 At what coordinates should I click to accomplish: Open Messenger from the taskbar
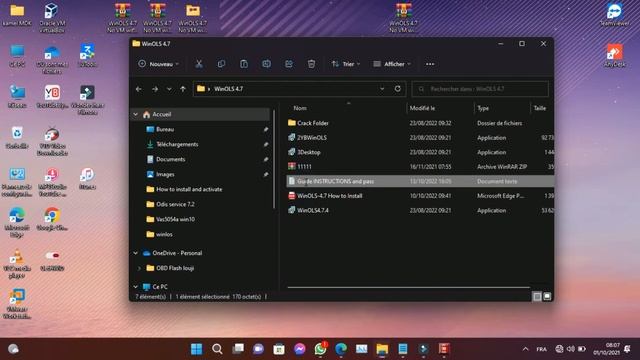300,349
